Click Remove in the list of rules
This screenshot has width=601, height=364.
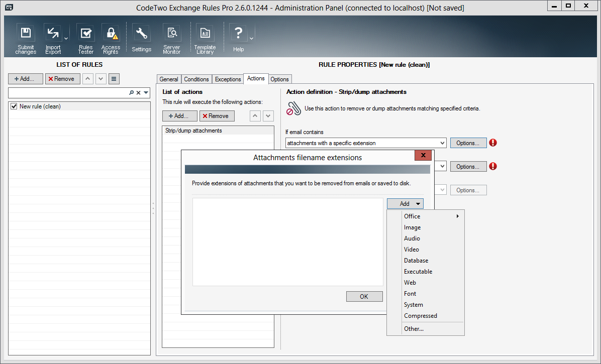pyautogui.click(x=62, y=79)
